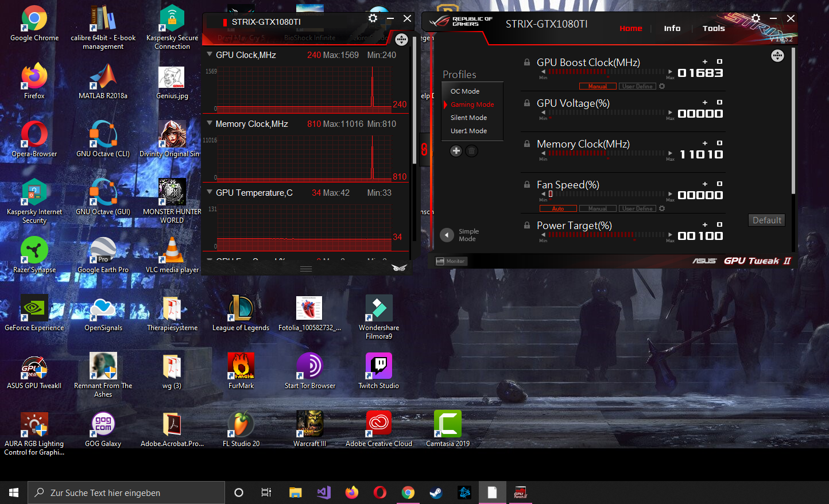
Task: Set Fan Speed to User Define
Action: tap(637, 208)
